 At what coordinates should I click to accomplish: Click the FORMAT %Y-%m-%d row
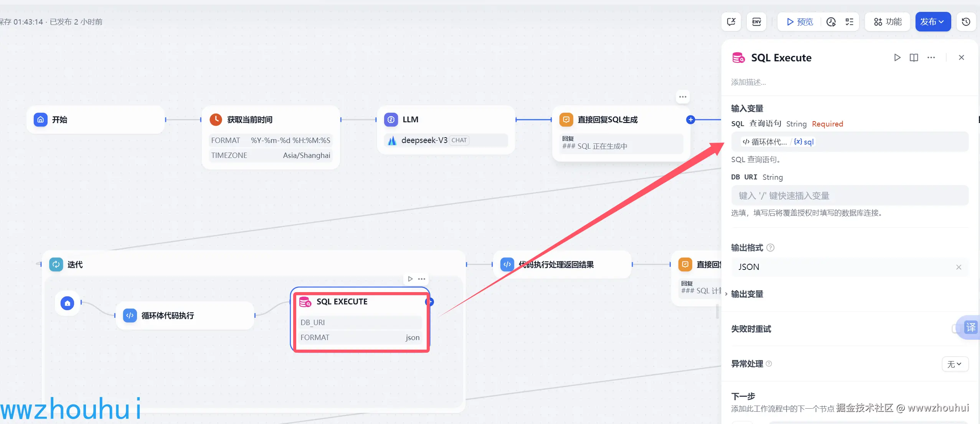tap(271, 140)
